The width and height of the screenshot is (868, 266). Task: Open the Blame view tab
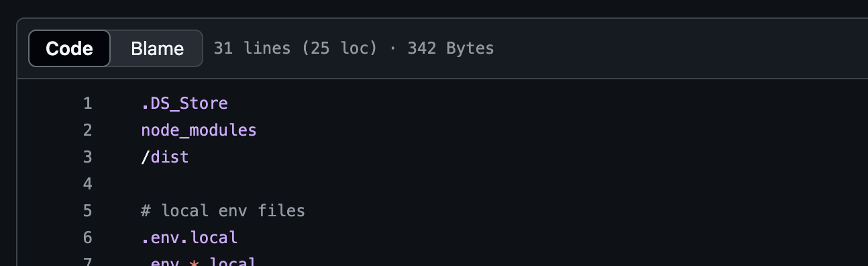click(157, 48)
